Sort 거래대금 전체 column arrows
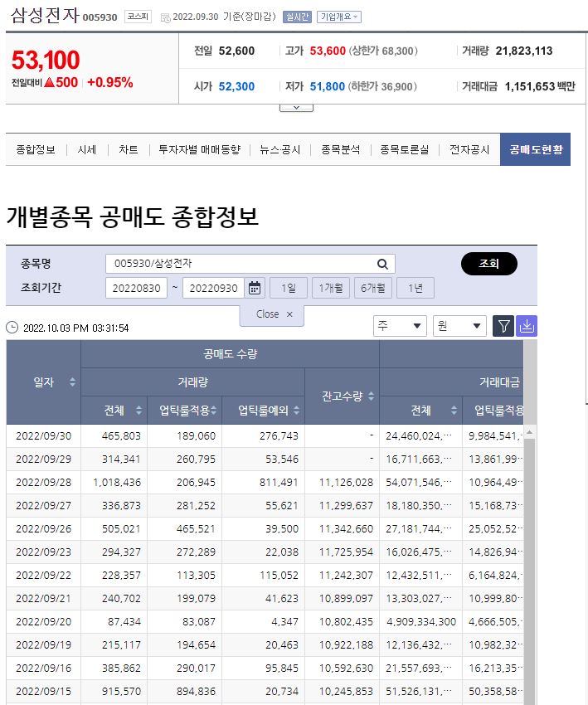 click(x=454, y=410)
